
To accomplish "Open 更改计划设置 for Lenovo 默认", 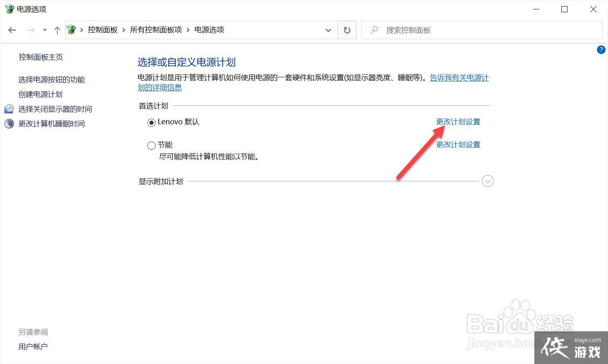I will [x=458, y=121].
